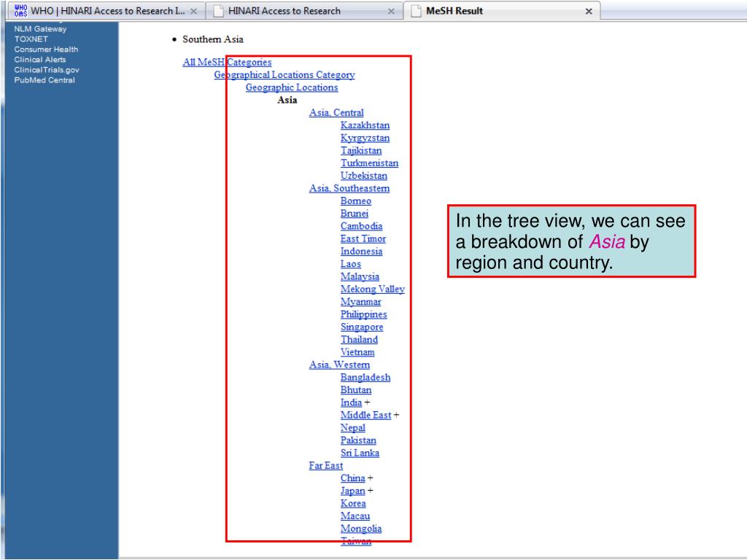This screenshot has height=560, width=747.
Task: Select Malaysia in the tree
Action: click(360, 276)
